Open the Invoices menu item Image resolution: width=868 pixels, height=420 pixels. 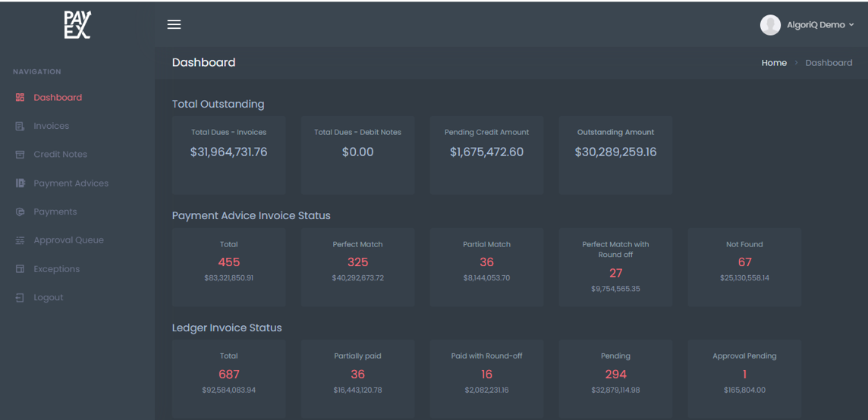pos(51,127)
